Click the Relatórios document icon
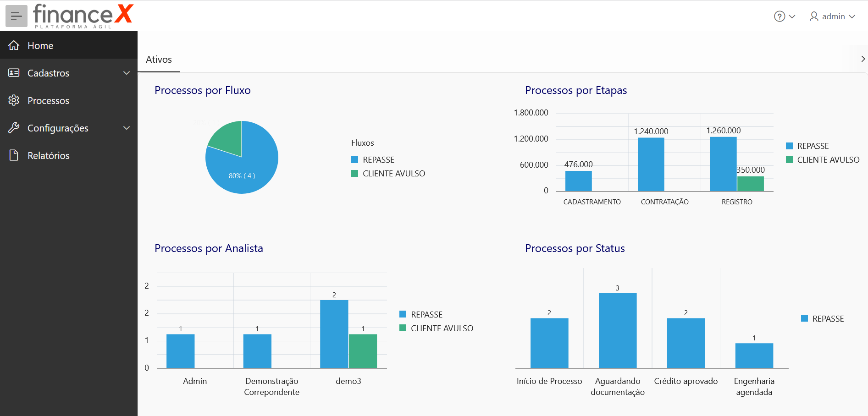 tap(14, 155)
